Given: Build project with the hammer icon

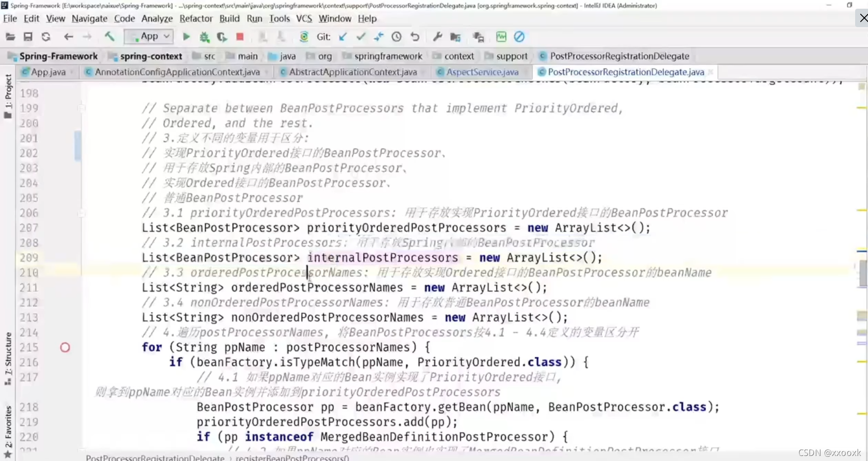Looking at the screenshot, I should coord(109,36).
